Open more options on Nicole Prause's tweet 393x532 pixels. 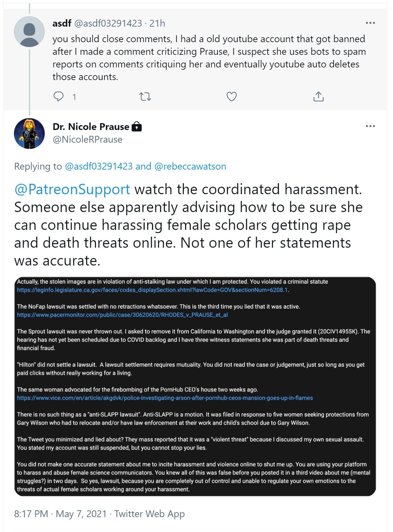point(370,126)
